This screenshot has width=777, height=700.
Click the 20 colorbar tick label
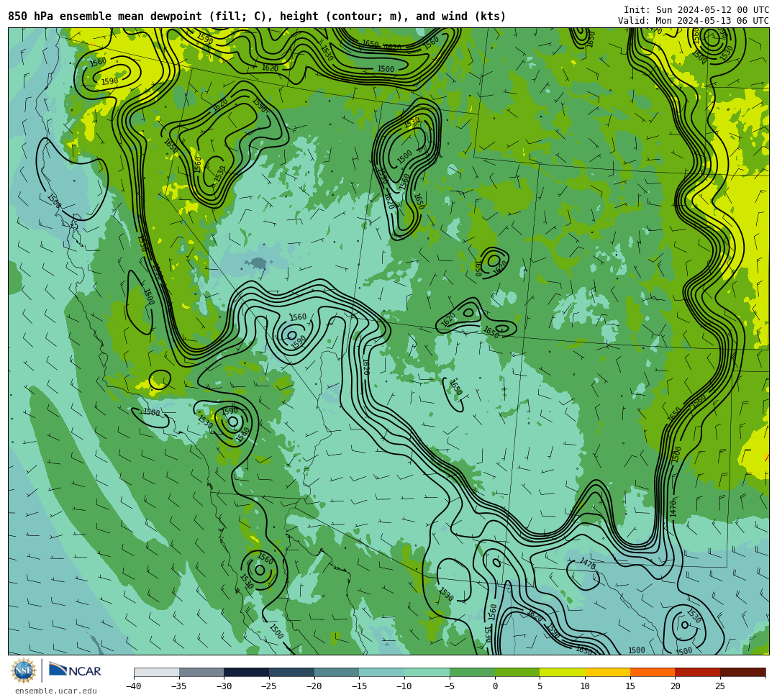[676, 686]
